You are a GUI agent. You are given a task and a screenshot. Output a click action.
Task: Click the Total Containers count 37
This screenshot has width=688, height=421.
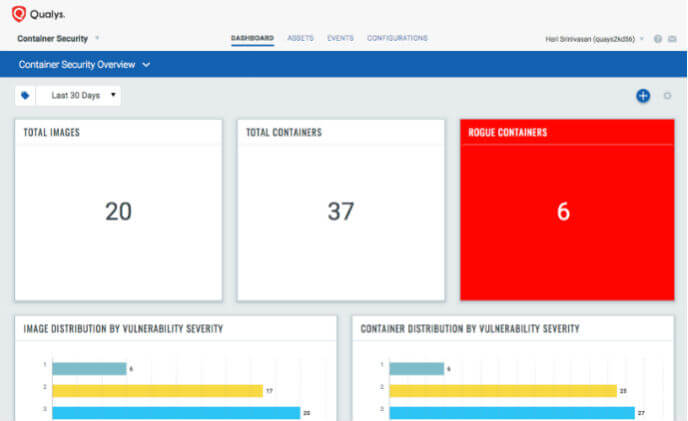(x=341, y=211)
